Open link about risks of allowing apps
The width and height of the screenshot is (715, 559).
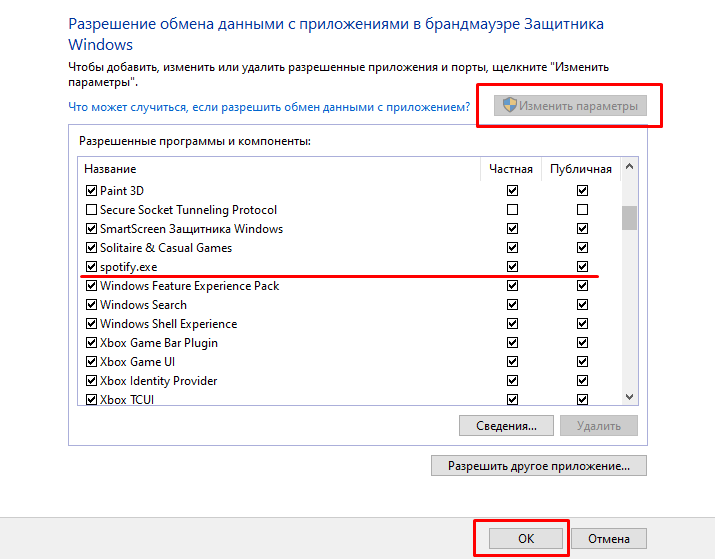(x=269, y=106)
